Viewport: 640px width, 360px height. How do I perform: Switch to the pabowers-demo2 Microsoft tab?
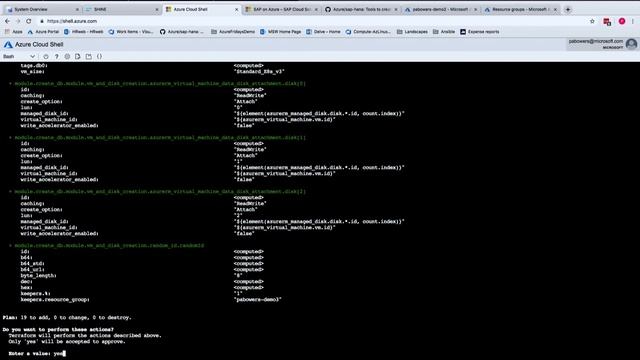[440, 9]
